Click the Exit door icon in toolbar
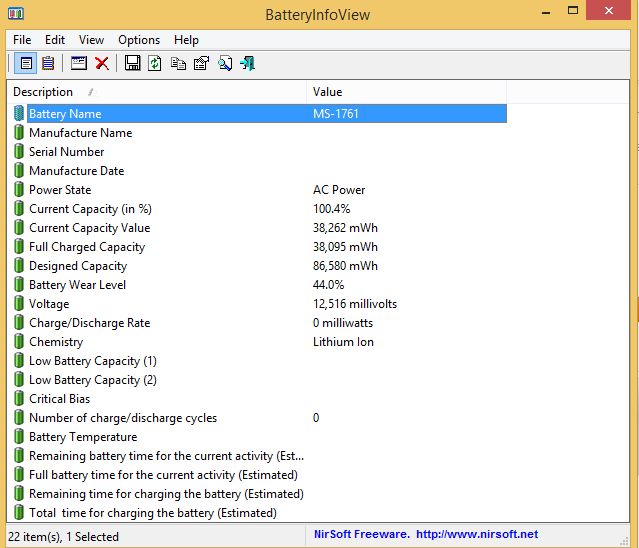The image size is (639, 548). (x=247, y=64)
